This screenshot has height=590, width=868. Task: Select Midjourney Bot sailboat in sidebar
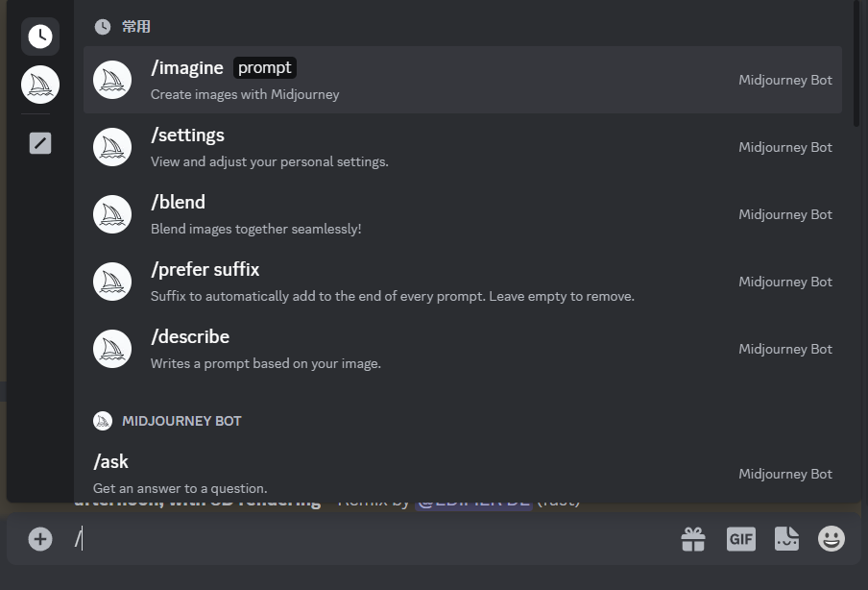(x=40, y=85)
